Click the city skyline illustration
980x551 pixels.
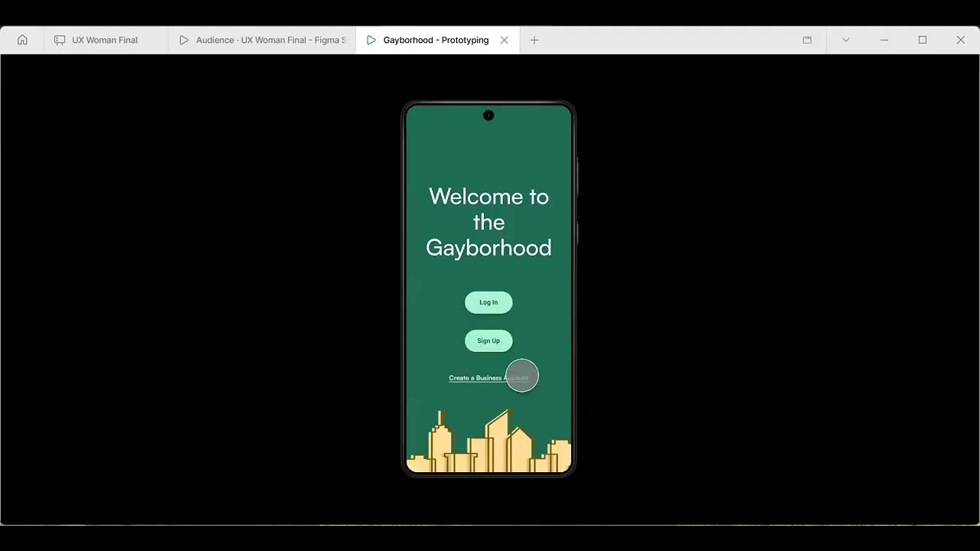click(488, 441)
